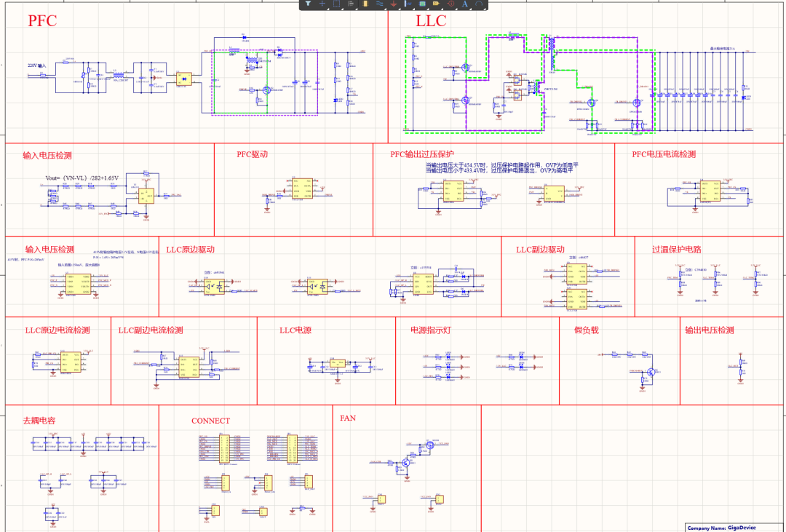Click the red LLC section title

tap(431, 21)
